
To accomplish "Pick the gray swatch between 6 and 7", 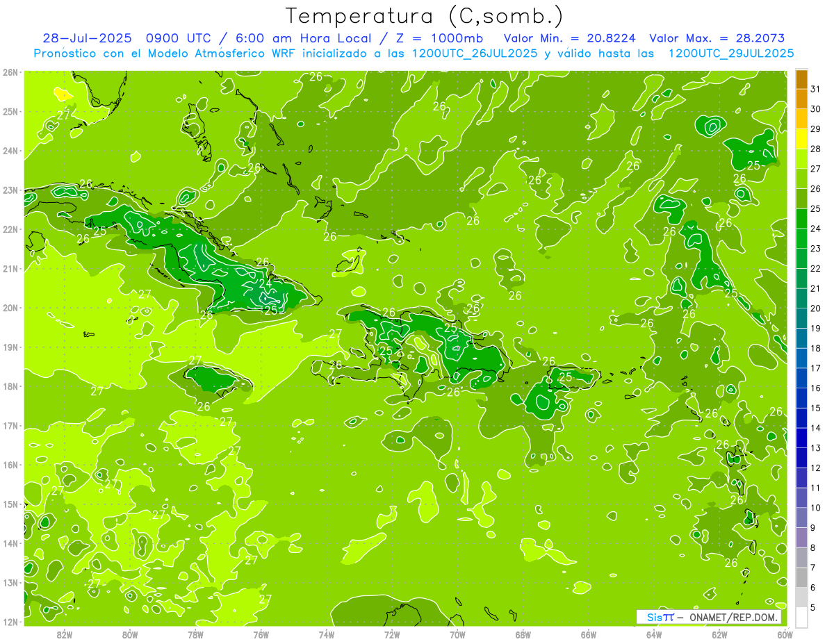I will (x=801, y=577).
